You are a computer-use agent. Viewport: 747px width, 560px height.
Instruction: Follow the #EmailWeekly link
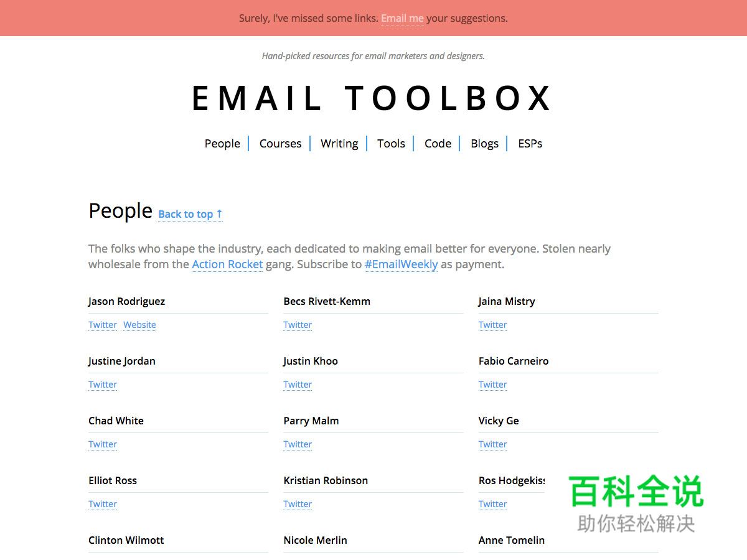(401, 264)
